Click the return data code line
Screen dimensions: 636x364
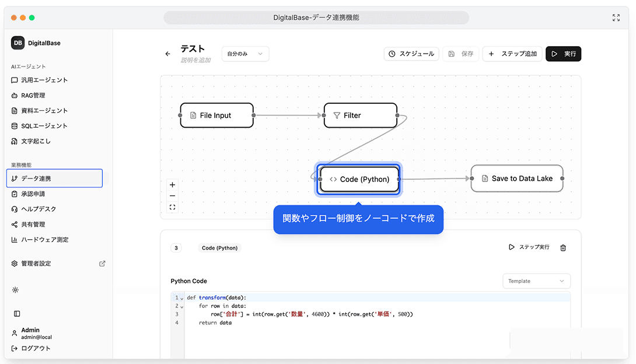pos(215,323)
